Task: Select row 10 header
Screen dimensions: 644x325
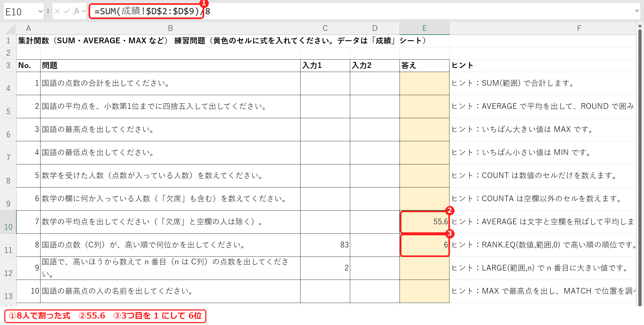Action: coord(8,222)
